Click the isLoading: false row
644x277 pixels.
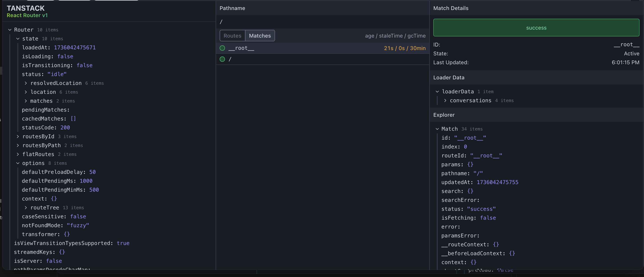[x=47, y=56]
